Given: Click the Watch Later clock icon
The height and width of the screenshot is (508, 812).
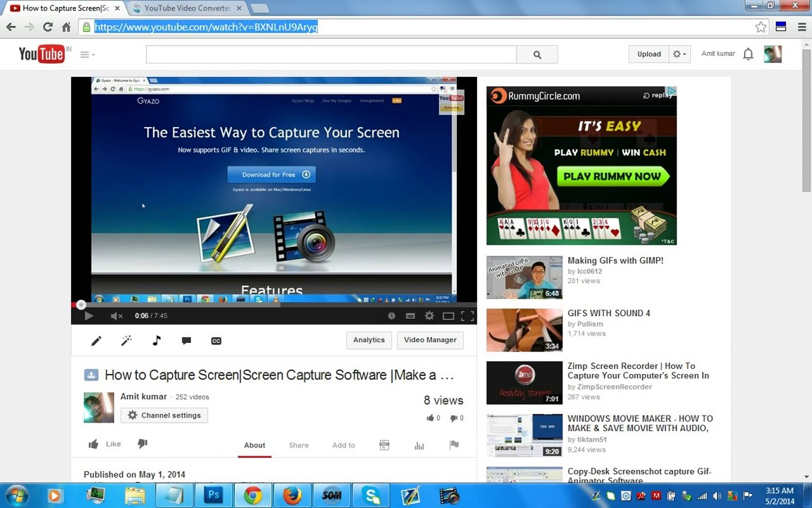Looking at the screenshot, I should pos(391,315).
